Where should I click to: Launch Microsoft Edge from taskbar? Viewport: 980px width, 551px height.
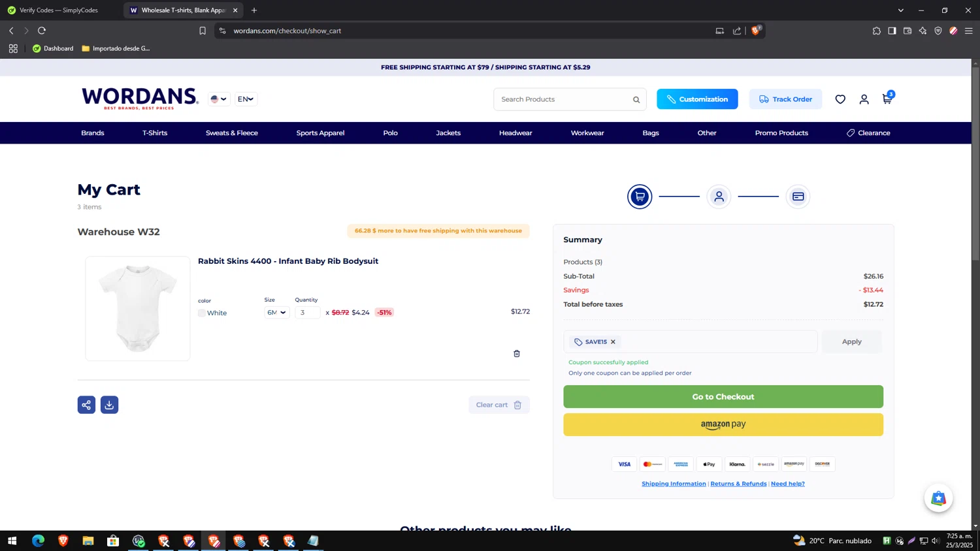pyautogui.click(x=38, y=541)
